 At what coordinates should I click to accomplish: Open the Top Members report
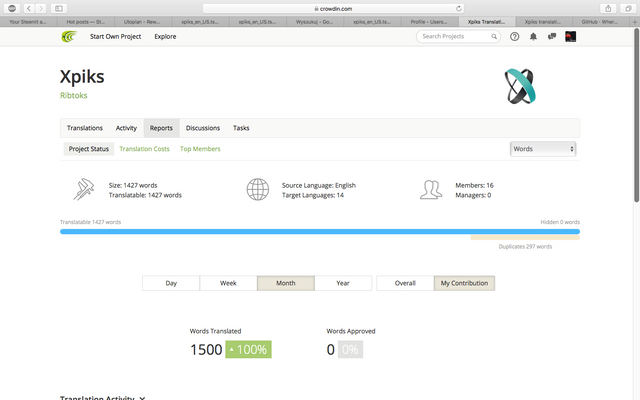tap(200, 149)
